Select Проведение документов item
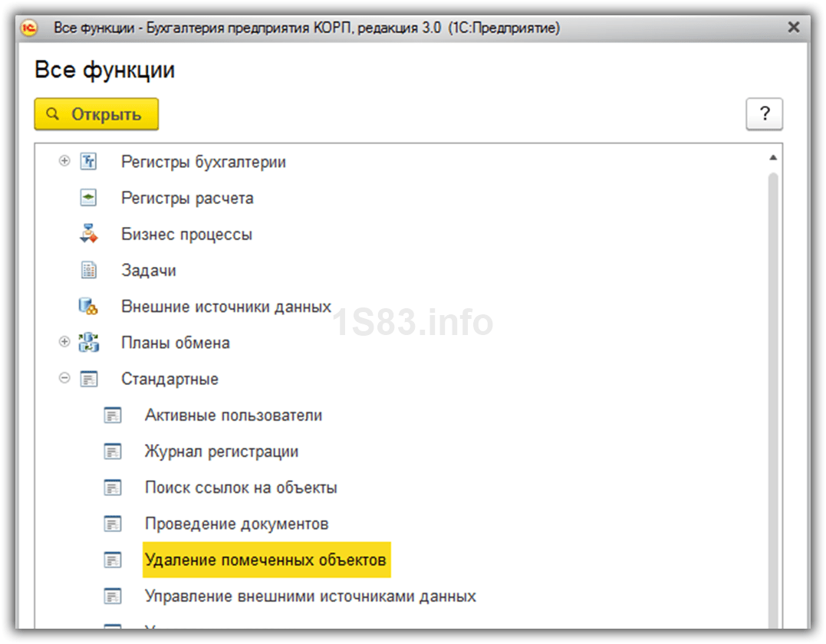 (236, 524)
